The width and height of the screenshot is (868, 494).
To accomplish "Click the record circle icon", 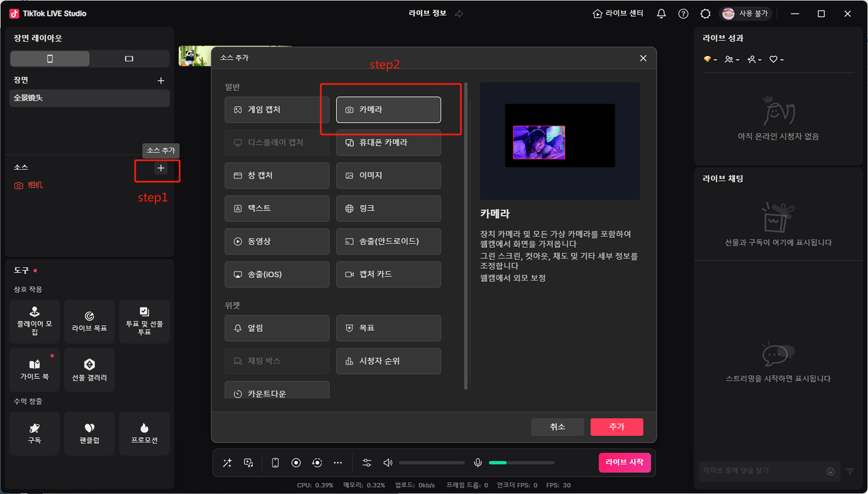I will [296, 463].
